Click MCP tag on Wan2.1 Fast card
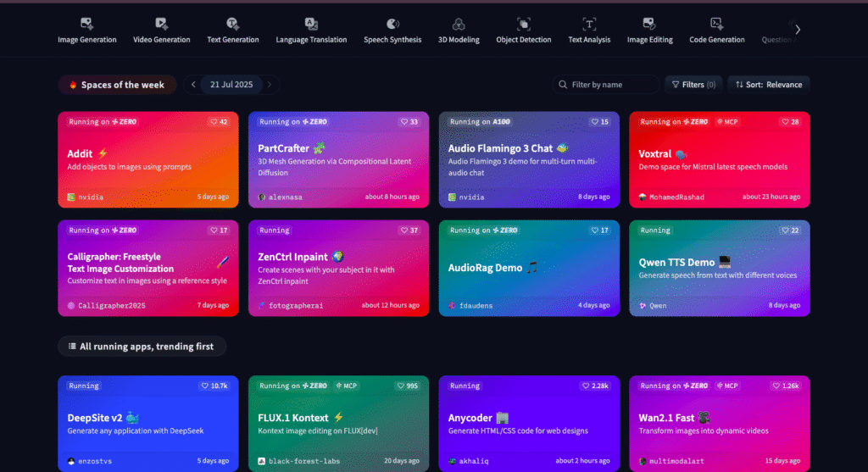 click(x=727, y=386)
